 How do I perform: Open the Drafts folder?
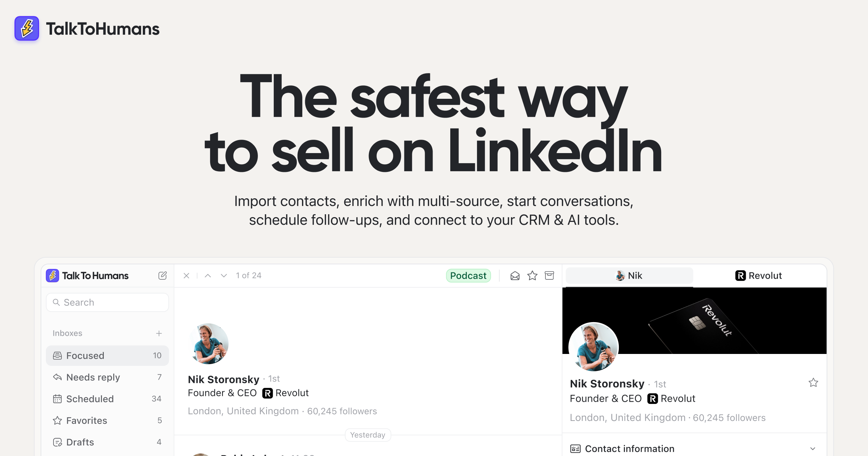(x=107, y=442)
